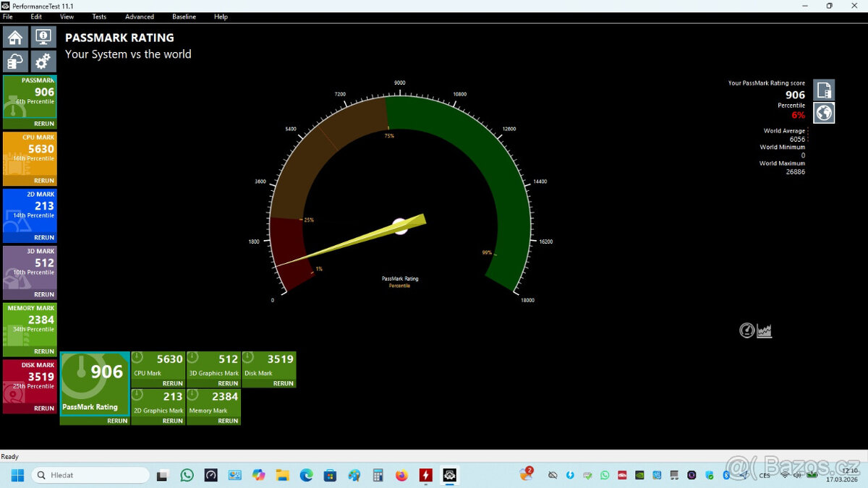Click the large PassMark Rating 906 tile
This screenshot has height=488, width=868.
tap(95, 383)
